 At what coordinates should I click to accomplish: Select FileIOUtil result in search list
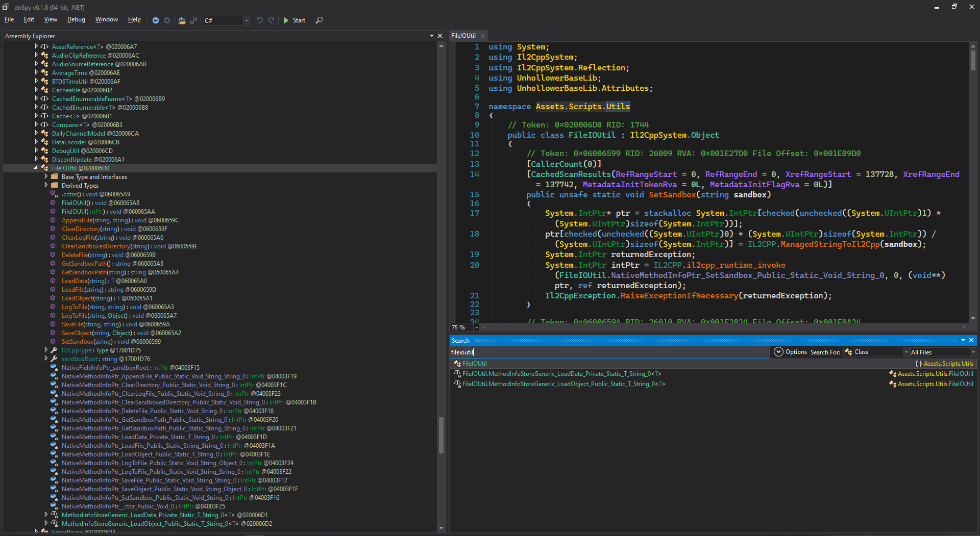[714, 364]
